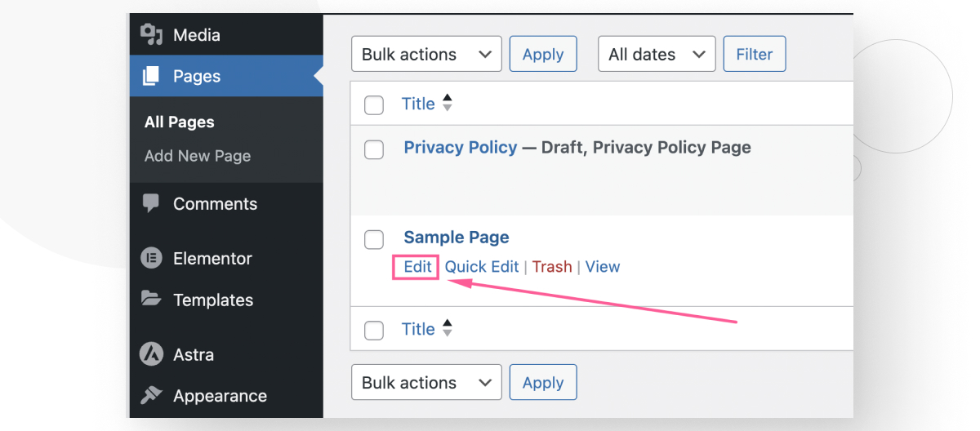Image resolution: width=980 pixels, height=431 pixels.
Task: Click the Astra logo icon
Action: point(151,354)
